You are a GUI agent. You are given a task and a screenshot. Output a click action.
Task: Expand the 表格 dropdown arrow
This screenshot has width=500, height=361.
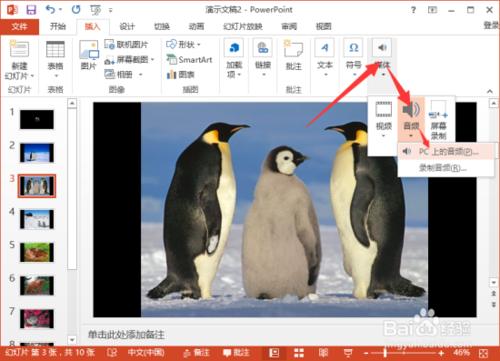point(56,76)
